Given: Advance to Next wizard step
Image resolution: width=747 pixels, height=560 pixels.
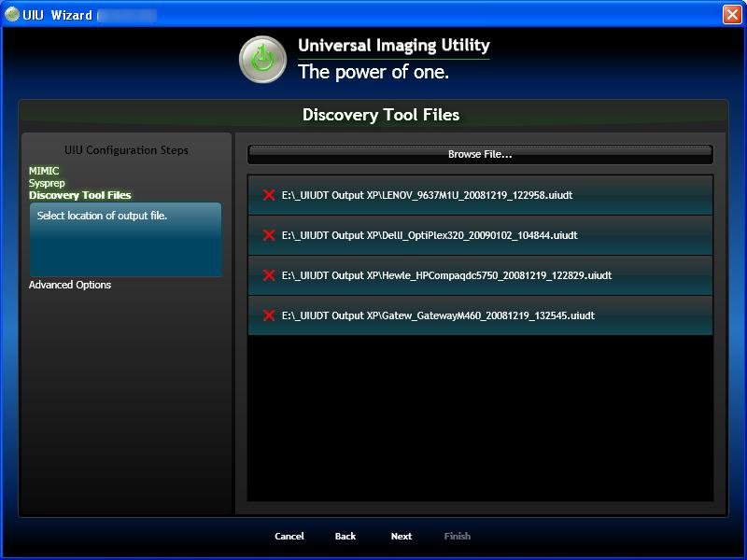Looking at the screenshot, I should pyautogui.click(x=401, y=536).
